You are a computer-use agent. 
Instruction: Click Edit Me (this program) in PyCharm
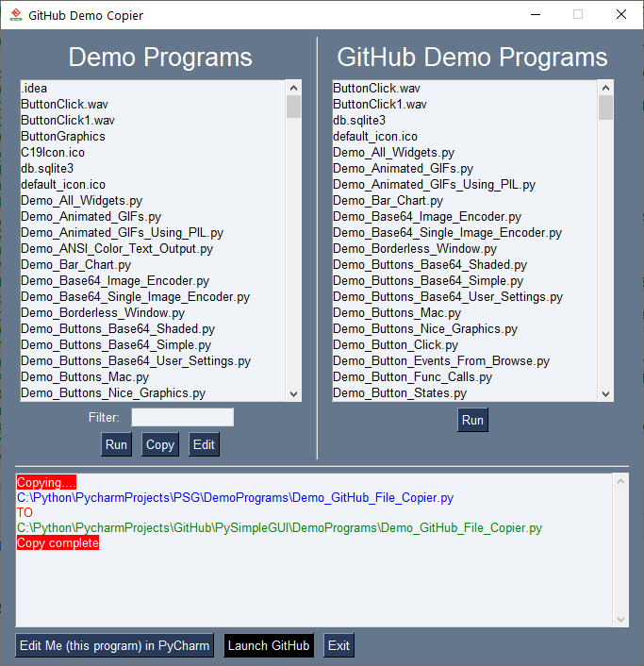coord(115,645)
